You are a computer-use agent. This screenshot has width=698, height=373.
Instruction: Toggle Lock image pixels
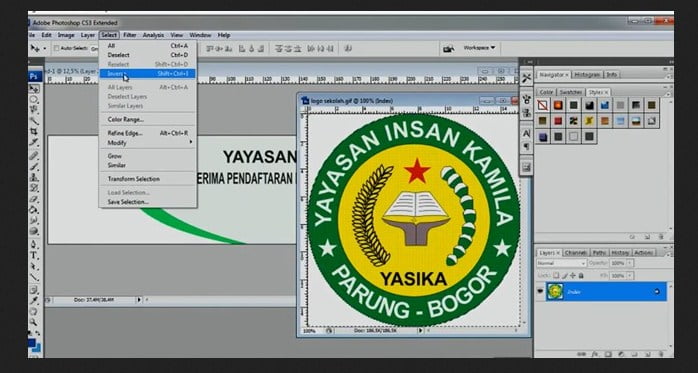coord(564,276)
